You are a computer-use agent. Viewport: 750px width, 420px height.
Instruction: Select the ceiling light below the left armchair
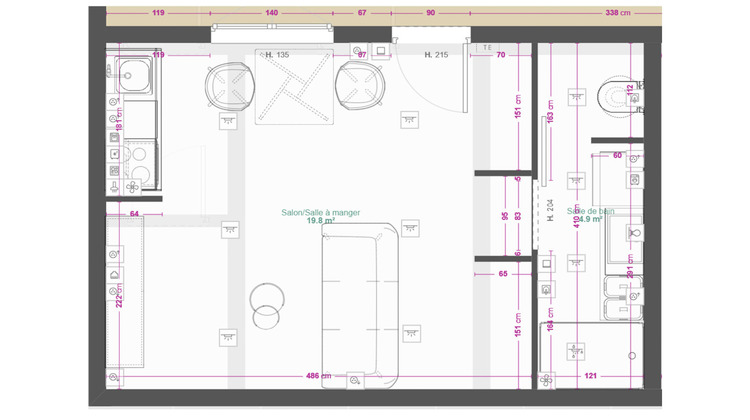click(228, 121)
